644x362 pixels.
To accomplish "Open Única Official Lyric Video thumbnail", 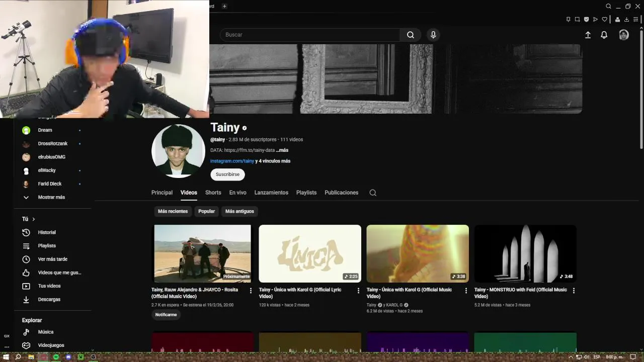I will point(310,253).
